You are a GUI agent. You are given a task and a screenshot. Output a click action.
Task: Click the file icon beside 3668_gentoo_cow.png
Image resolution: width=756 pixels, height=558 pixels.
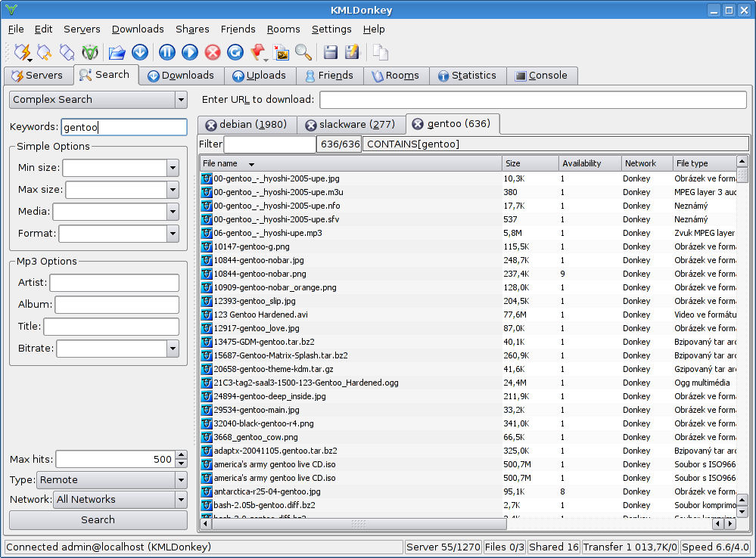[x=207, y=437]
